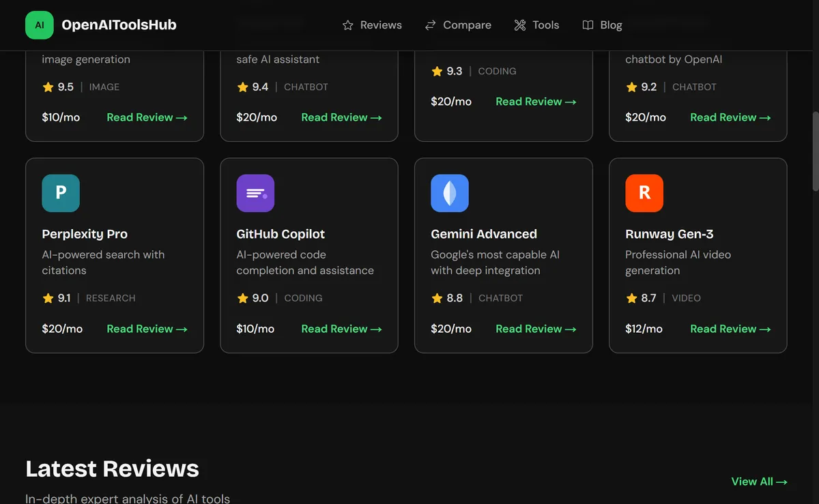The height and width of the screenshot is (504, 819).
Task: Open the GitHub Copilot title
Action: [x=281, y=234]
